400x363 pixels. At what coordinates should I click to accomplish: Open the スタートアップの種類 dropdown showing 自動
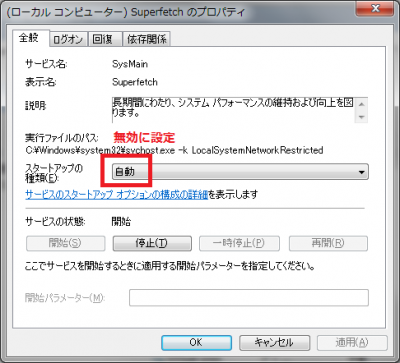point(240,172)
